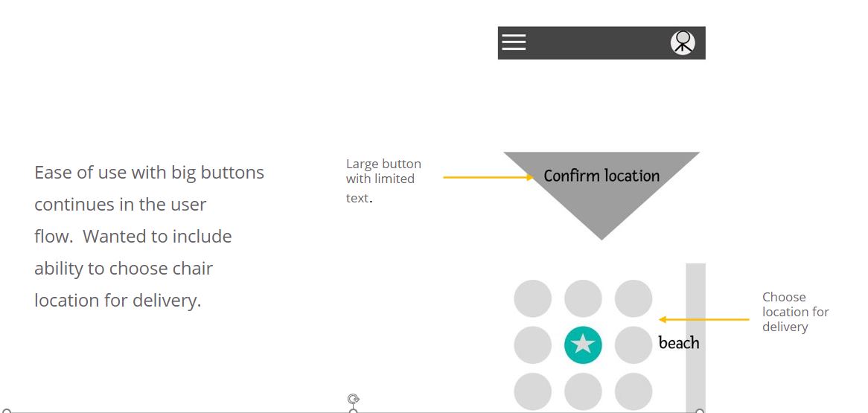Select the "Choose location for delivery" annotation
This screenshot has width=868, height=413.
[795, 312]
